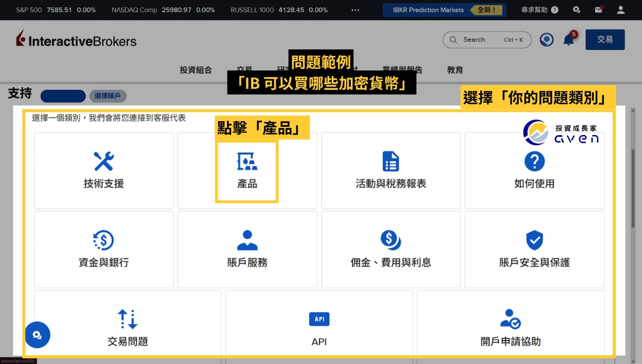Open the 資金與銀行 dollar refresh icon
642x364 pixels.
(104, 240)
